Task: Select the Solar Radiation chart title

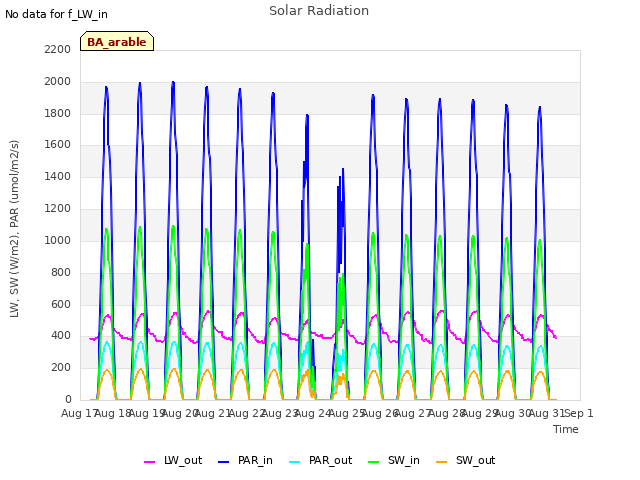Action: point(319,11)
